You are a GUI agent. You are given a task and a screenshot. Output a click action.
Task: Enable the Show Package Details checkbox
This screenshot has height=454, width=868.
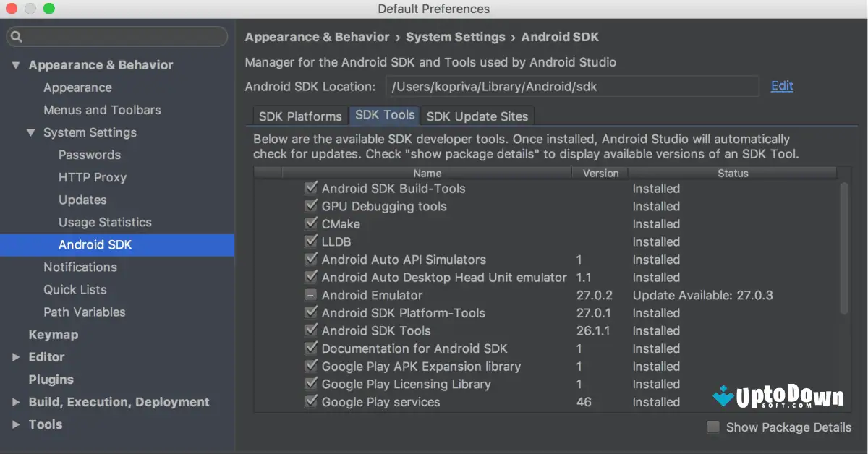click(x=712, y=427)
